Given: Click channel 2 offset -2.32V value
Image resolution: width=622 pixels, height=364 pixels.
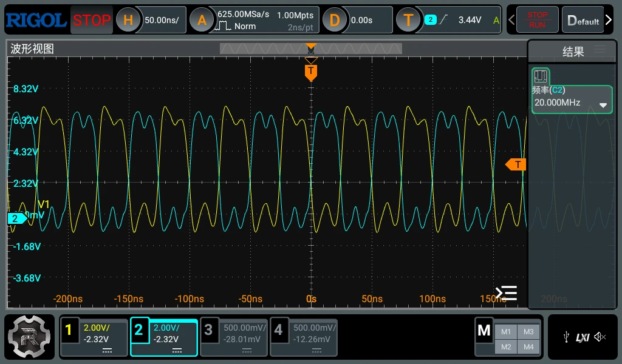Looking at the screenshot, I should [166, 340].
